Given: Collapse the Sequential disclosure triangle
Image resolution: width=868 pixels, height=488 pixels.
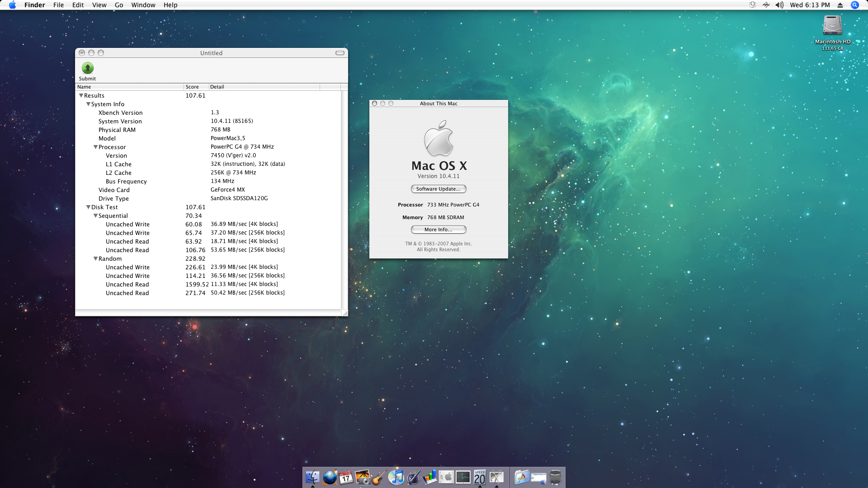Looking at the screenshot, I should 95,216.
